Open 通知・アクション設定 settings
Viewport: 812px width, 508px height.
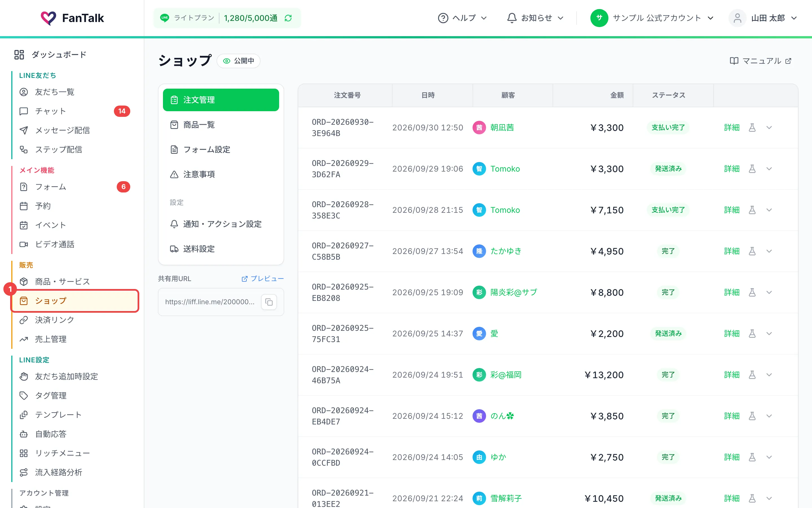click(221, 224)
